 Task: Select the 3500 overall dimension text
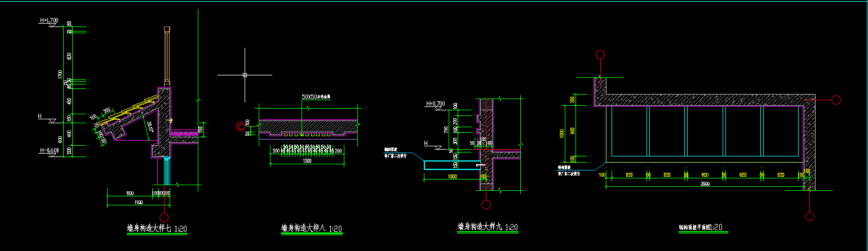point(705,185)
